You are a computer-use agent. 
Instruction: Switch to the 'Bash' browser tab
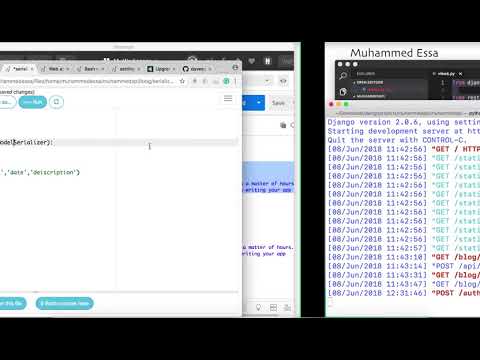90,69
